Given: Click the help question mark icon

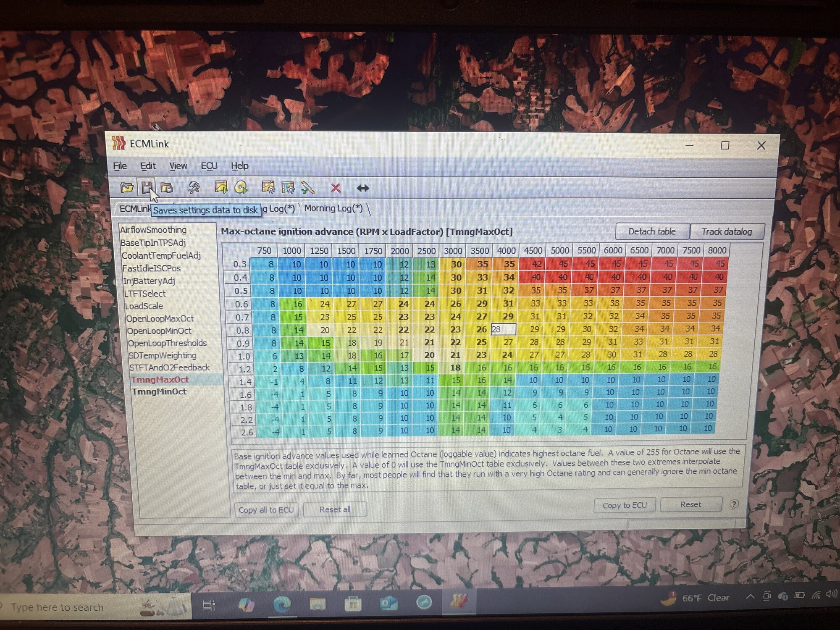Looking at the screenshot, I should pos(734,504).
